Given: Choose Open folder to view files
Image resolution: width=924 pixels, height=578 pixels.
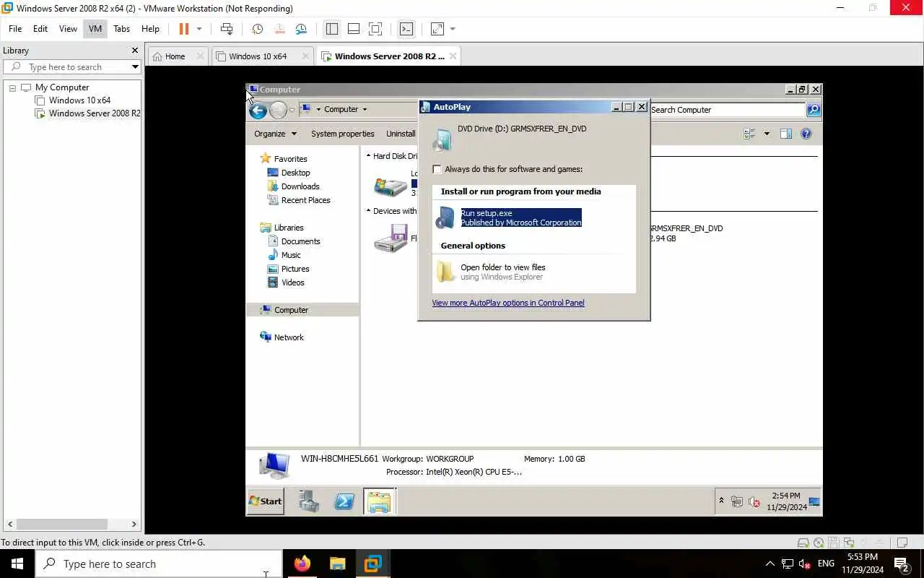Looking at the screenshot, I should tap(502, 272).
